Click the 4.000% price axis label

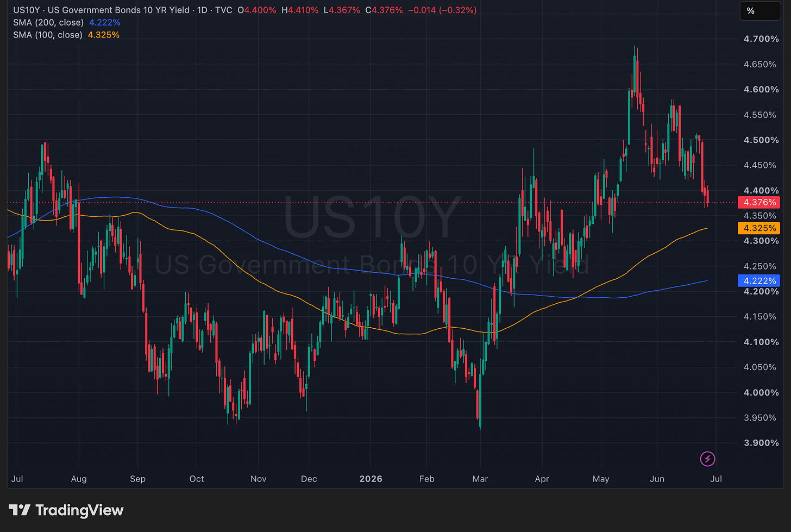(x=761, y=392)
